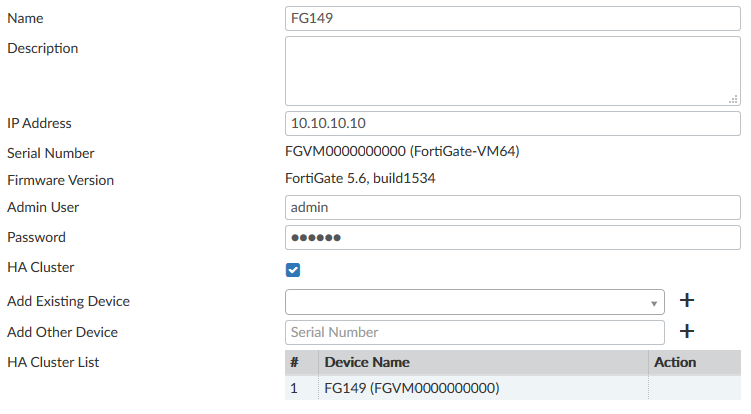Focus the Serial Number input box

(474, 332)
